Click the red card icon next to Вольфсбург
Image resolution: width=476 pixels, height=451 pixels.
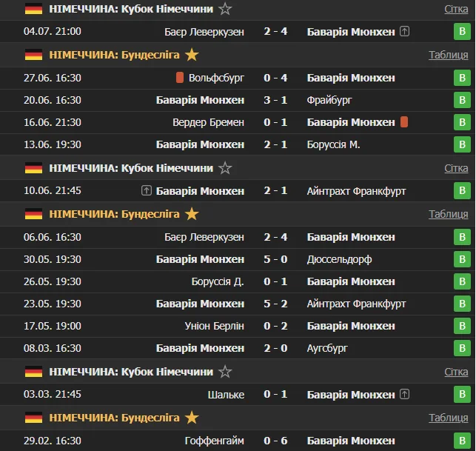(179, 78)
